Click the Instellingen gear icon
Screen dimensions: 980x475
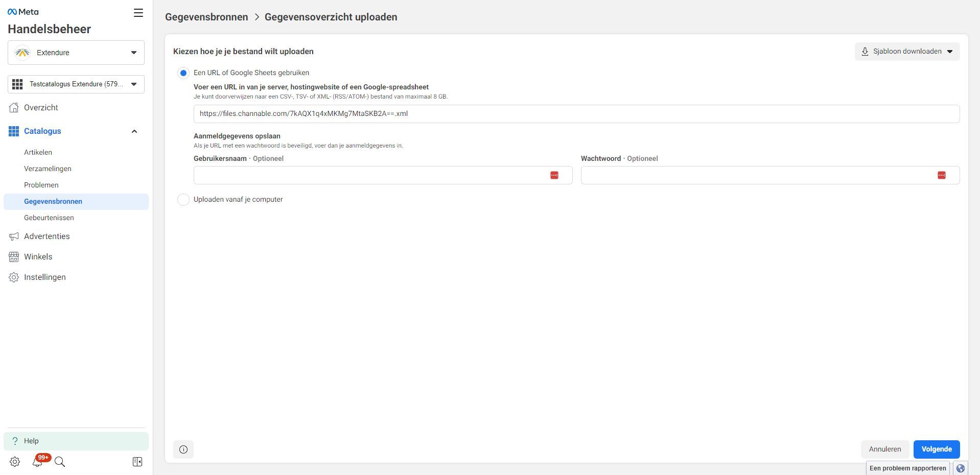click(14, 277)
